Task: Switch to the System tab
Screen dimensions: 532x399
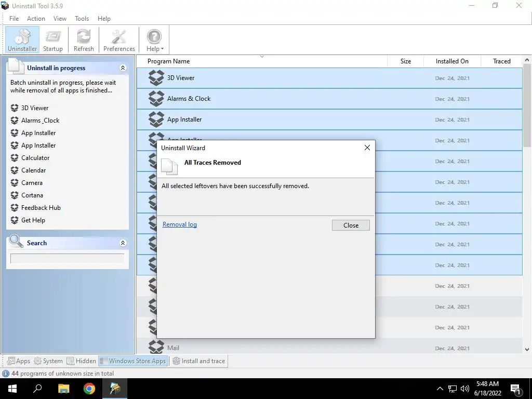Action: 48,361
